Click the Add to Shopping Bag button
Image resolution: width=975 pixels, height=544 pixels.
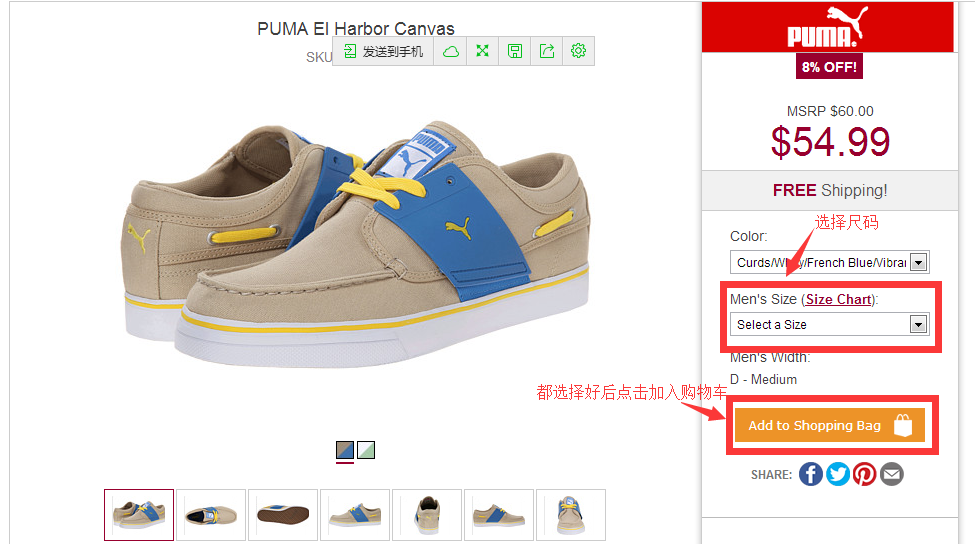click(829, 425)
